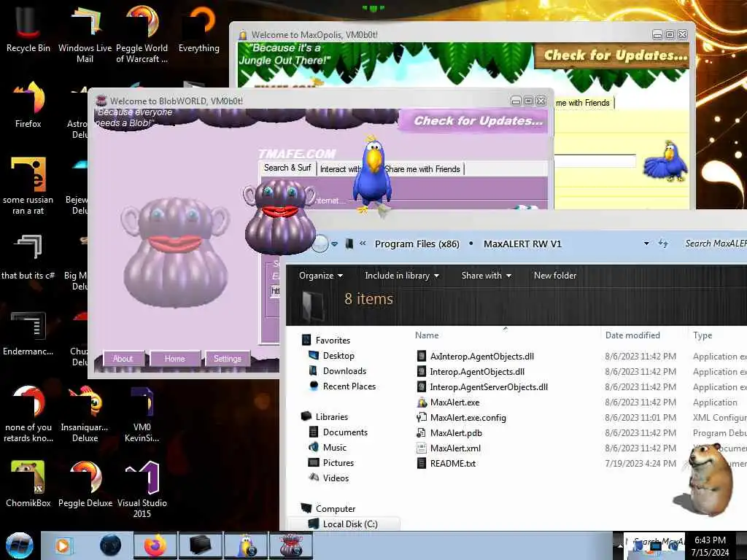Viewport: 747px width, 560px height.
Task: Open the recent locations dropdown arrow
Action: coord(334,244)
